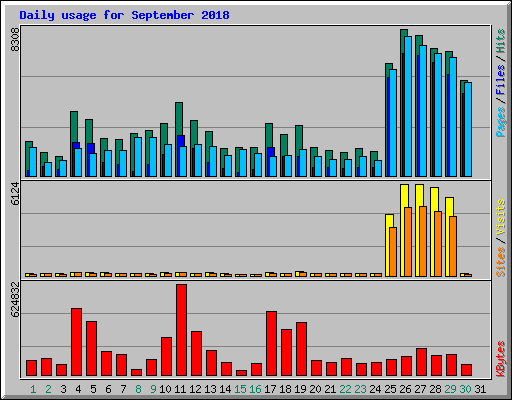This screenshot has height=400, width=512.
Task: Select the cyan pages bar for day 1
Action: 33,162
